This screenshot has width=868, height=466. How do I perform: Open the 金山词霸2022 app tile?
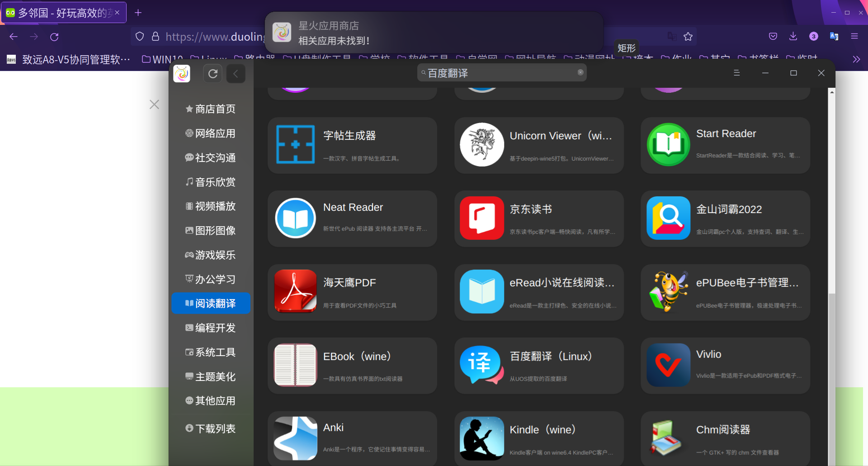coord(725,219)
